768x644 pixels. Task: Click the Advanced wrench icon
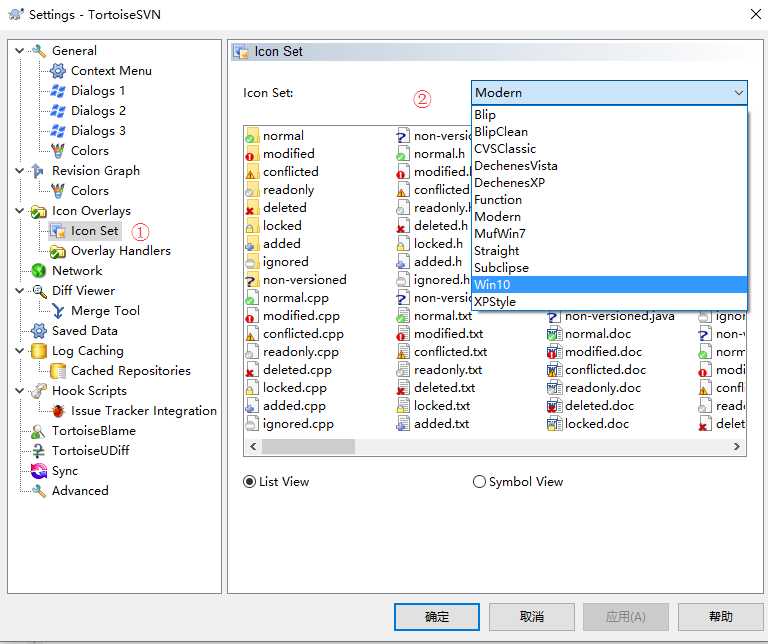pos(39,490)
